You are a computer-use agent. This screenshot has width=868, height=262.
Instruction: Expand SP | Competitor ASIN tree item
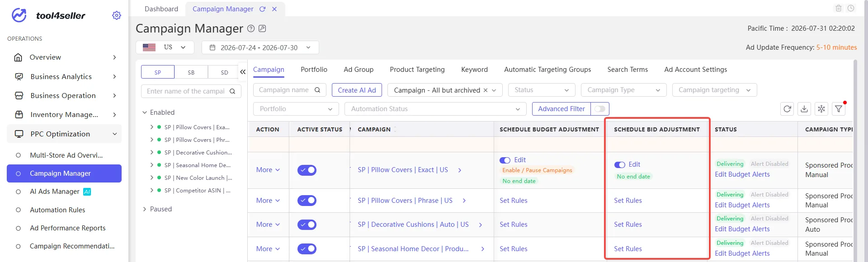point(152,191)
